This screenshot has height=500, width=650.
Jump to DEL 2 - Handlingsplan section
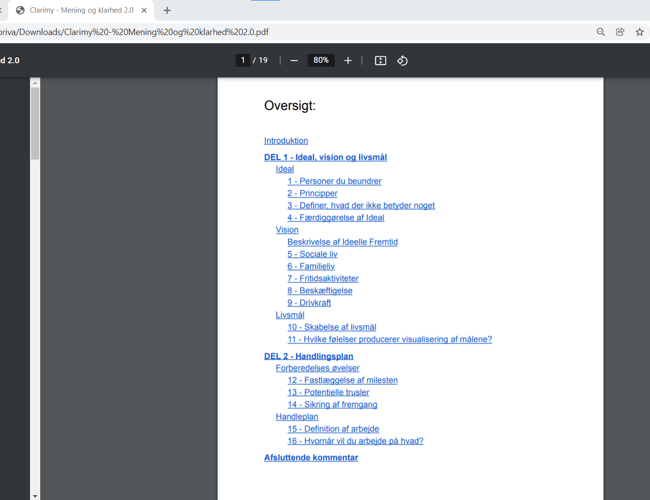(x=308, y=356)
